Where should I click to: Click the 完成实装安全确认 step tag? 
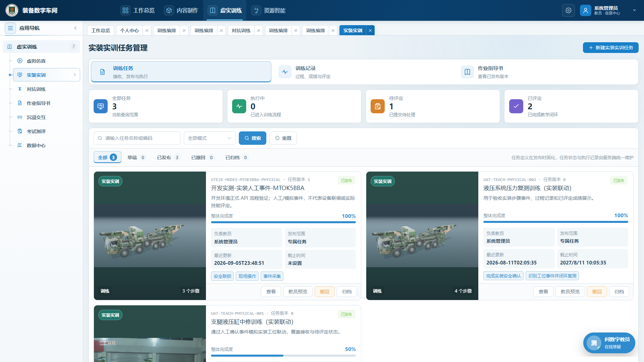[x=503, y=276]
